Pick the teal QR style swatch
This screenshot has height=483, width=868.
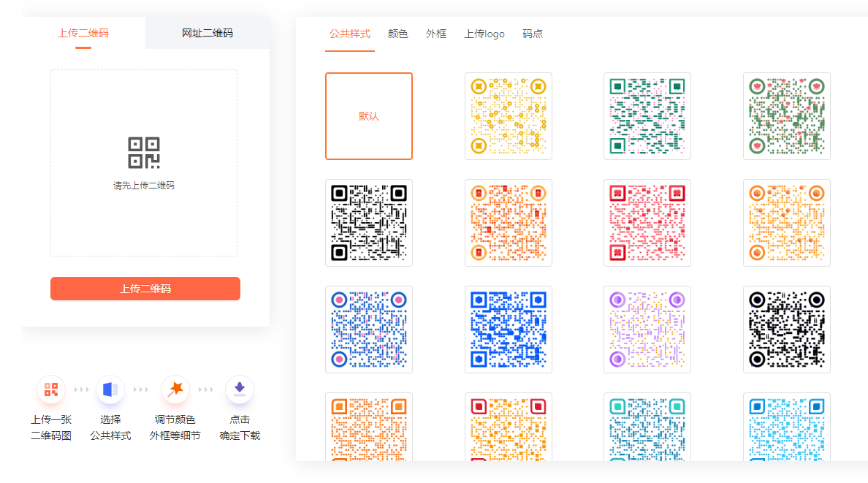tap(647, 433)
